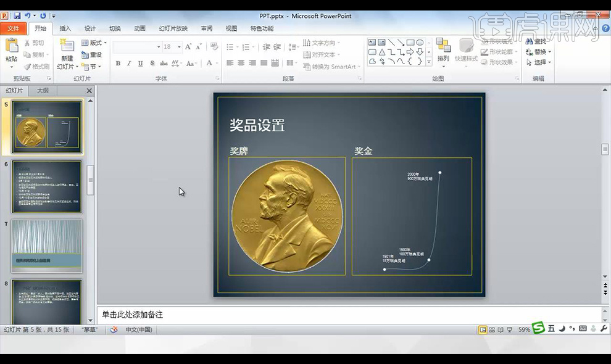
Task: Select the left brace shape
Action: click(410, 61)
